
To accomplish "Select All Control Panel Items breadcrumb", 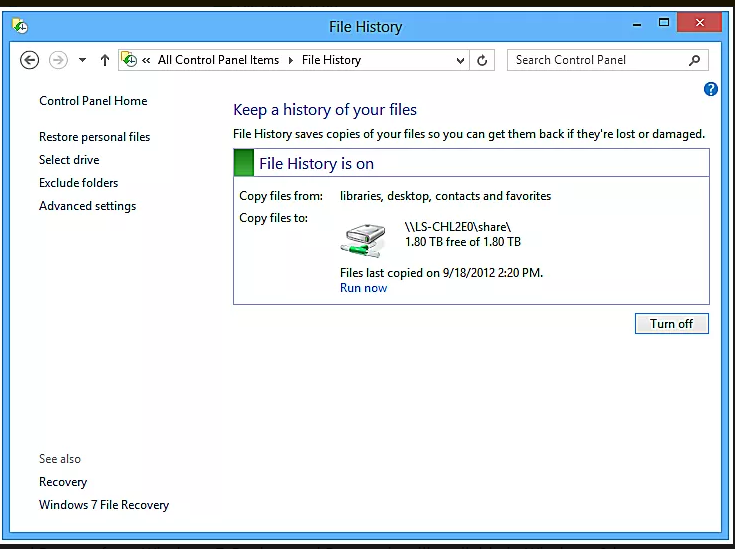I will (218, 60).
